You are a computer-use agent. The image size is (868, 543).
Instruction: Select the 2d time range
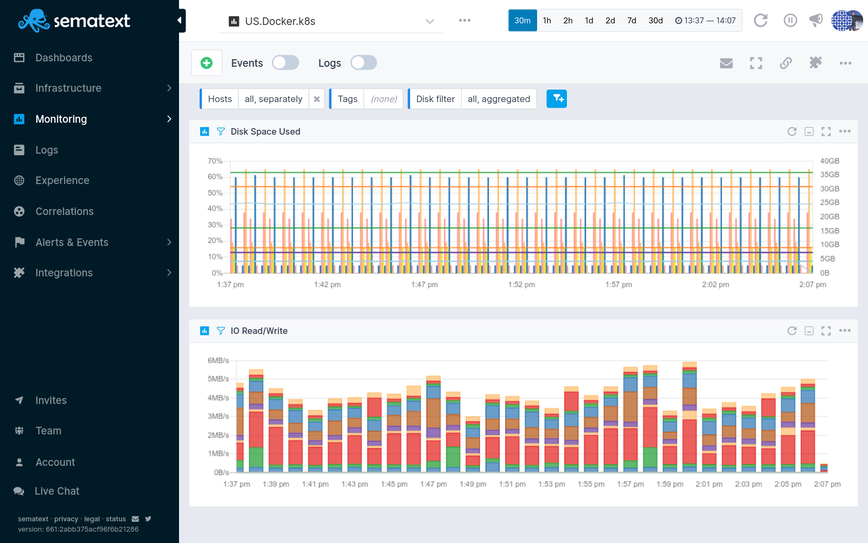(610, 20)
